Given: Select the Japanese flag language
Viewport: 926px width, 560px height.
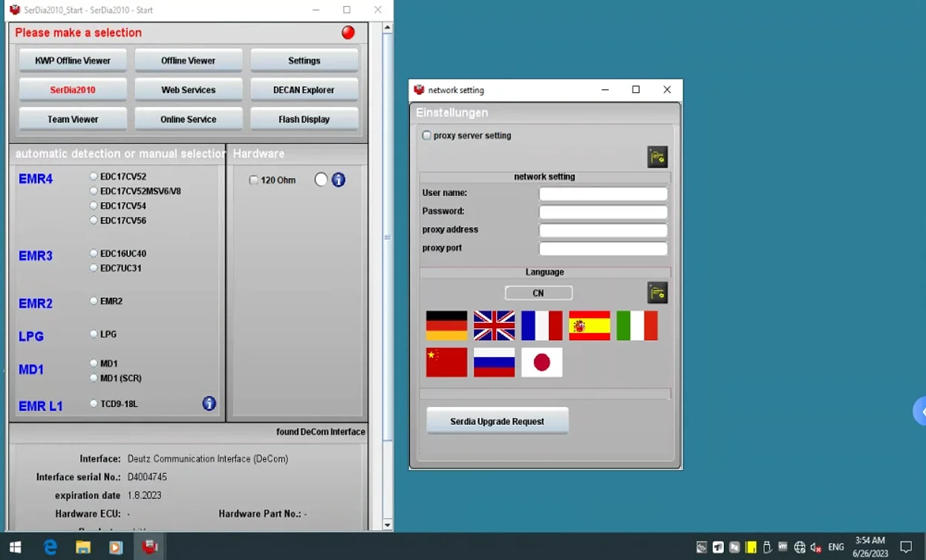Looking at the screenshot, I should [x=541, y=362].
